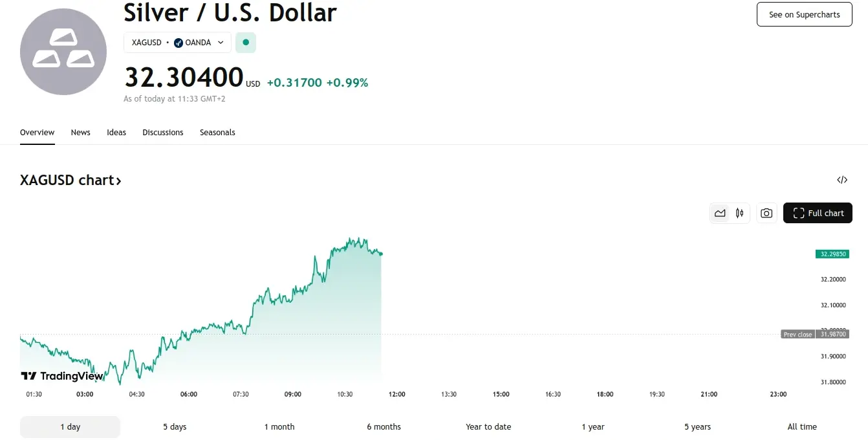Open the News tab
This screenshot has height=440, width=868.
81,133
